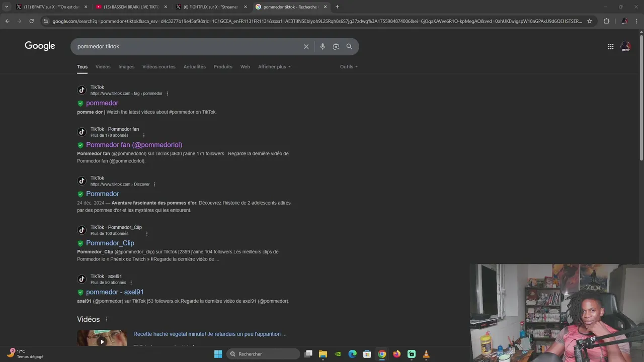
Task: Submit search with the magnifier icon
Action: point(349,46)
